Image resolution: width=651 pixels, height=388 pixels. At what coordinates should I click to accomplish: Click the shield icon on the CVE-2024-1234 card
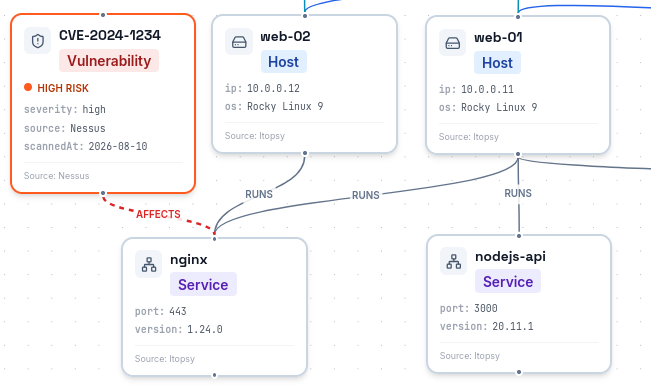point(38,41)
